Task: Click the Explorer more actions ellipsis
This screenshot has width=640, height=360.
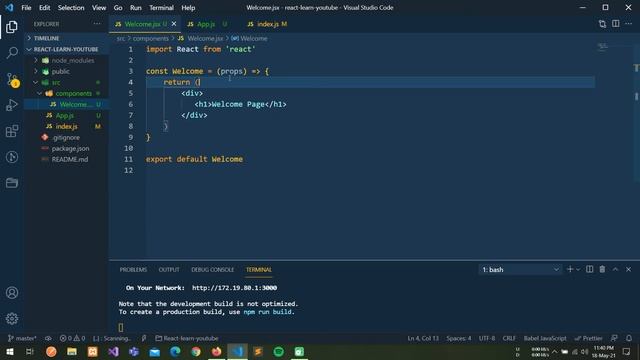Action: pos(97,24)
